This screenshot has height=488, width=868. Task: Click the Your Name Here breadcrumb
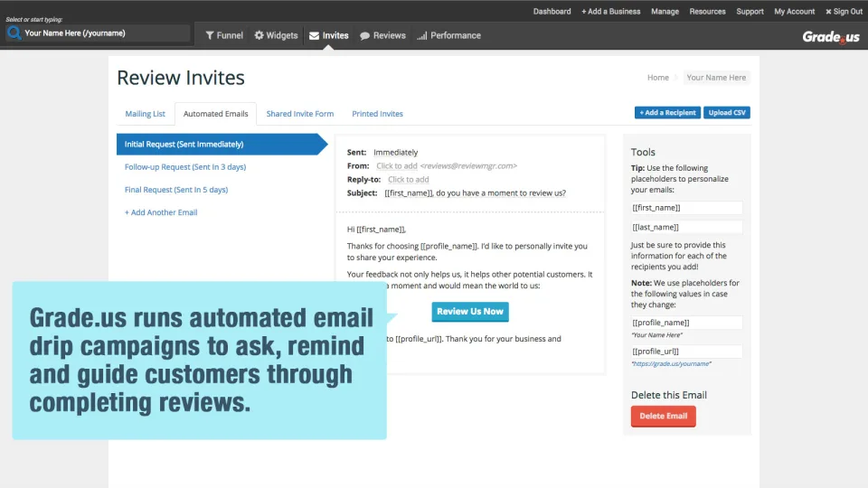(x=716, y=78)
